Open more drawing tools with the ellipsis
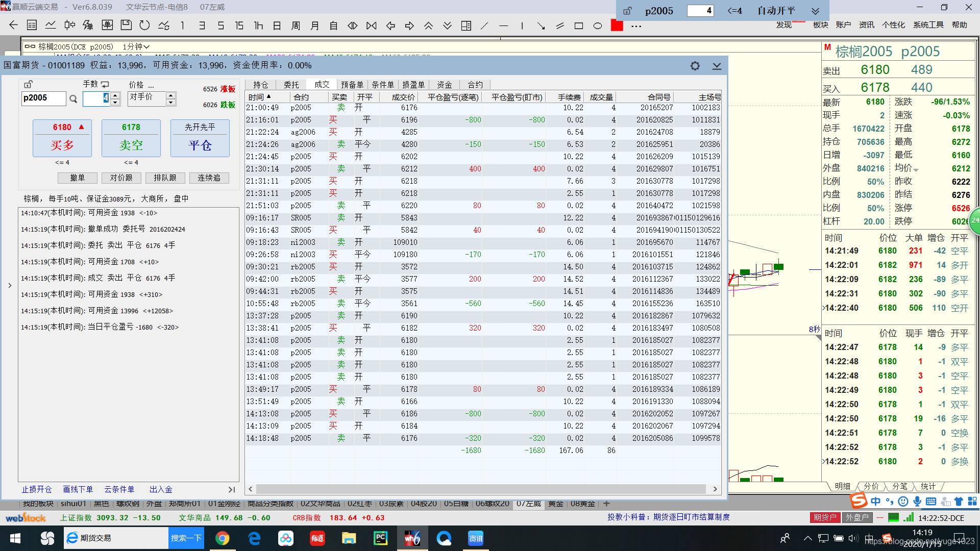 (636, 26)
